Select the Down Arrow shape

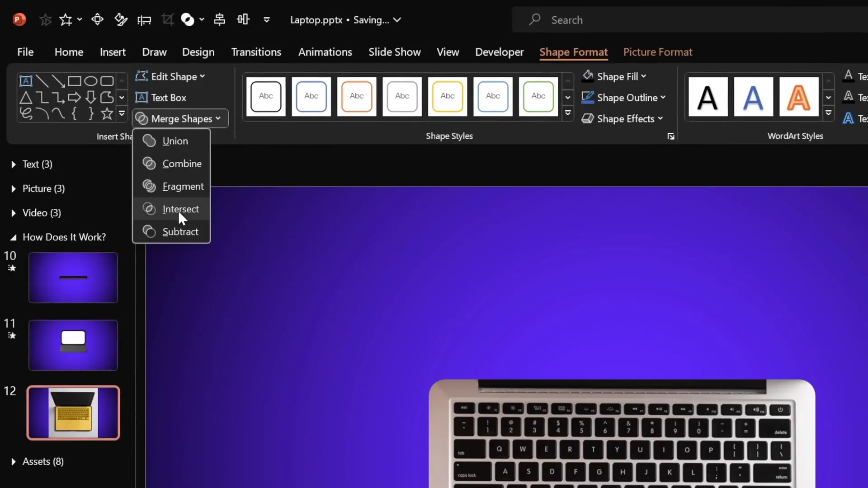click(x=90, y=97)
